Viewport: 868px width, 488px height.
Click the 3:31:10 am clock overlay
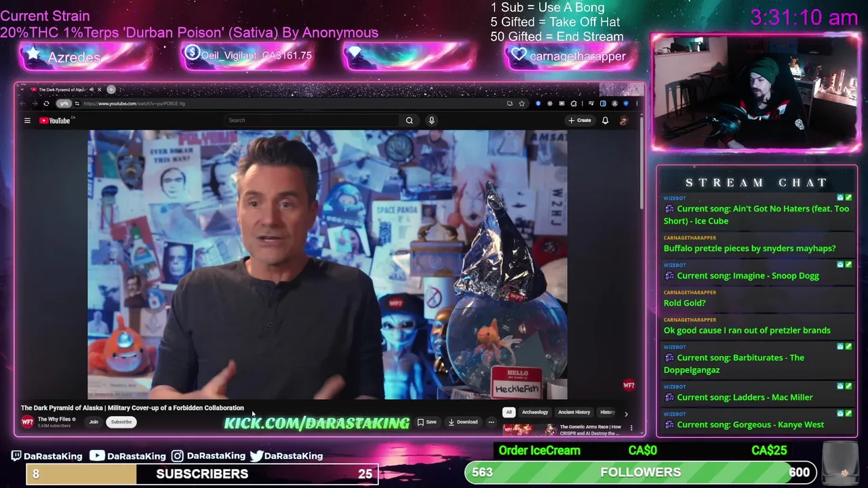coord(804,18)
